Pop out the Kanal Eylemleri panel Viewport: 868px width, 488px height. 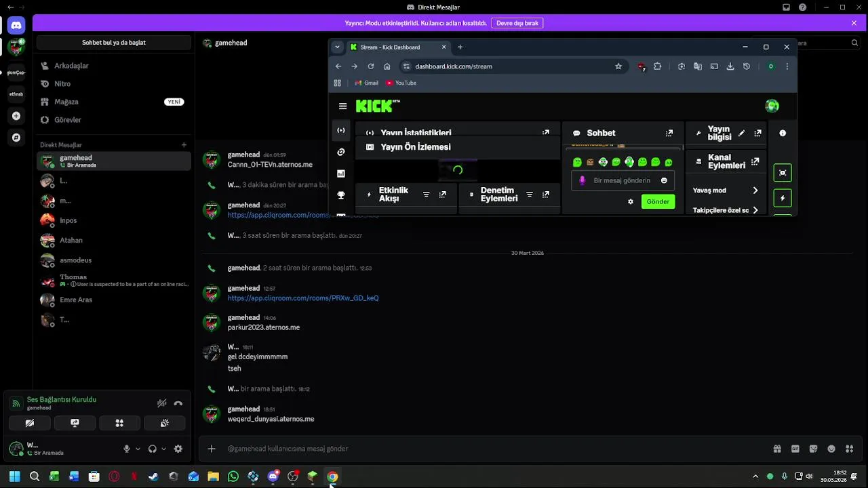point(755,161)
